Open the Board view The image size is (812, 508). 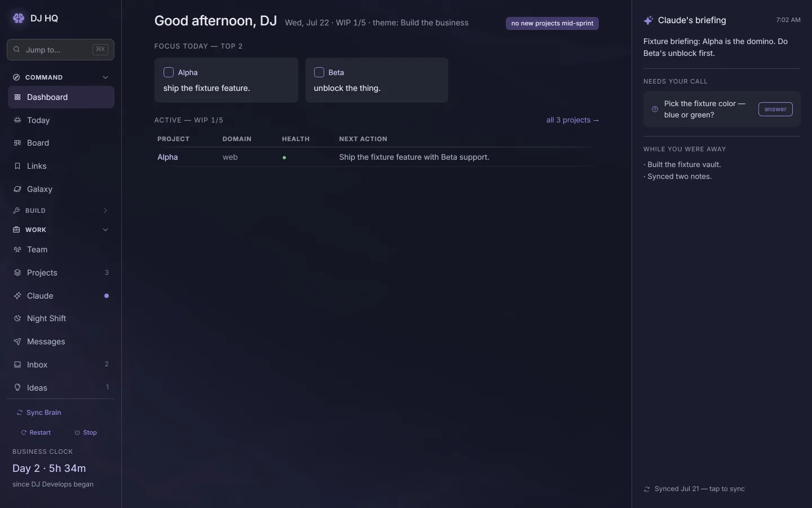61,143
